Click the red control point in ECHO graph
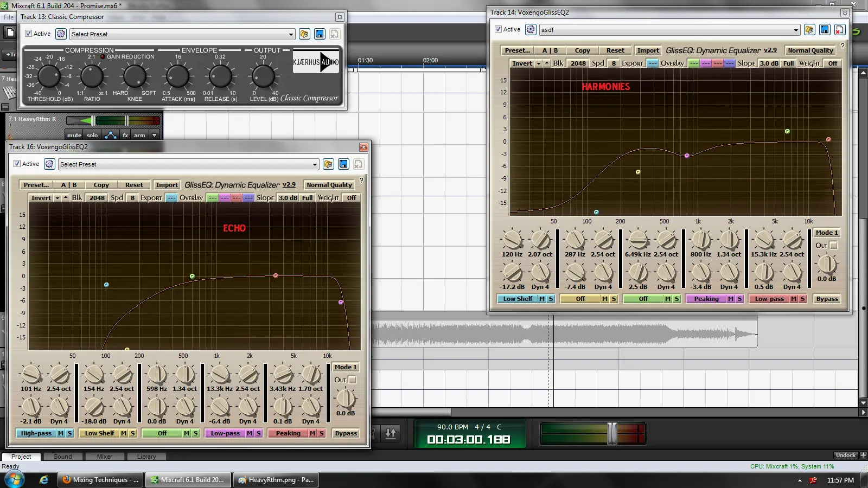The image size is (868, 488). pyautogui.click(x=276, y=275)
